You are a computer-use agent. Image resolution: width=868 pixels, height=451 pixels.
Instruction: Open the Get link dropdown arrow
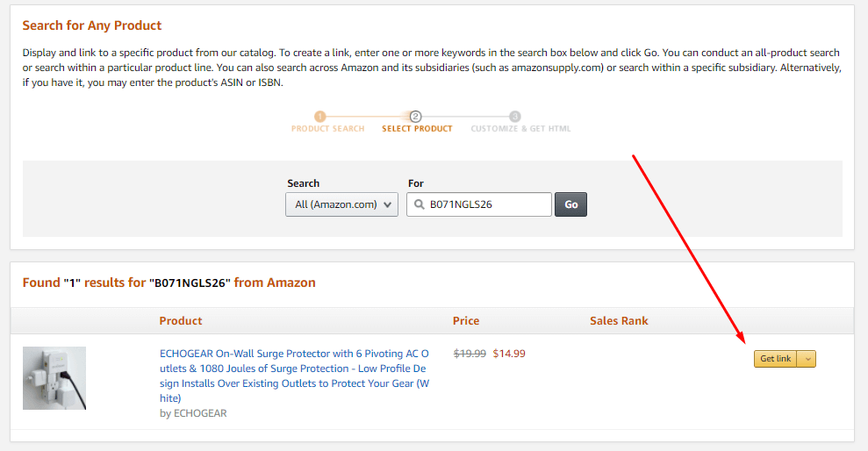[x=807, y=359]
